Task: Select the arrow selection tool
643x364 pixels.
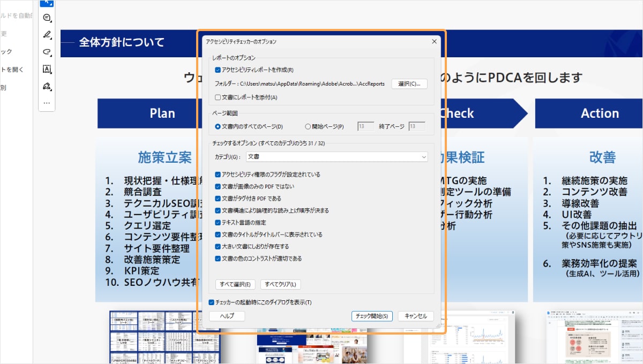Action: [x=47, y=3]
